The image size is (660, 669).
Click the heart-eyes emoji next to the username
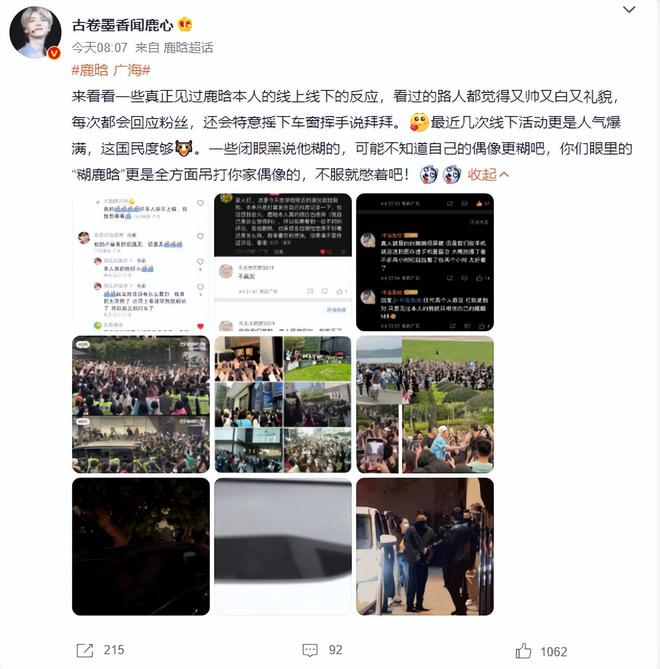pos(184,25)
